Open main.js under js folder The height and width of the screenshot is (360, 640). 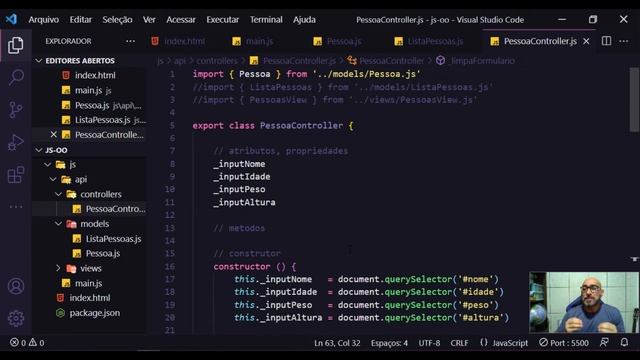tap(89, 283)
